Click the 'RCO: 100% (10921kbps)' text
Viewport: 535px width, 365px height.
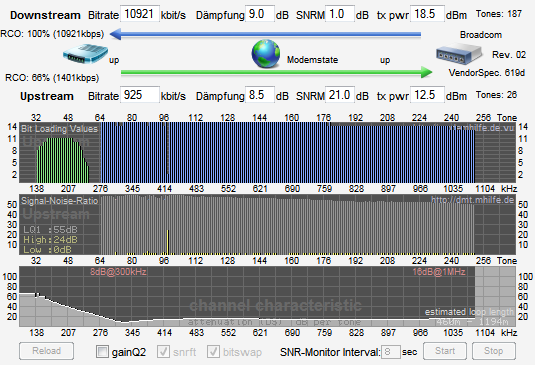[x=52, y=34]
